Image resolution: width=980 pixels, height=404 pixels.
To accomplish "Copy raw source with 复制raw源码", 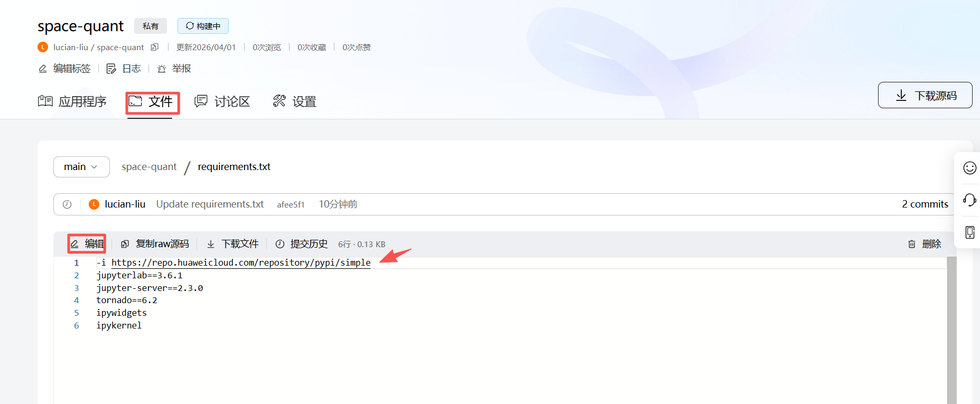I will click(155, 244).
